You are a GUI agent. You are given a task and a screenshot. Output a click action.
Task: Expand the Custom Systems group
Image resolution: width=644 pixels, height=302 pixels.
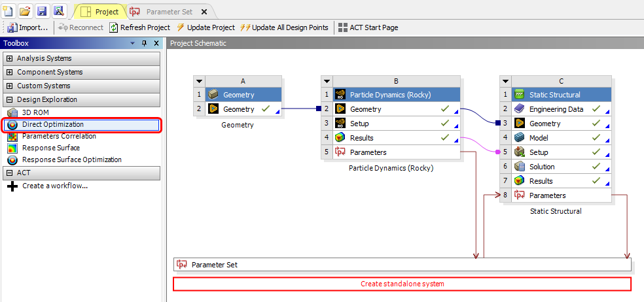click(x=9, y=86)
